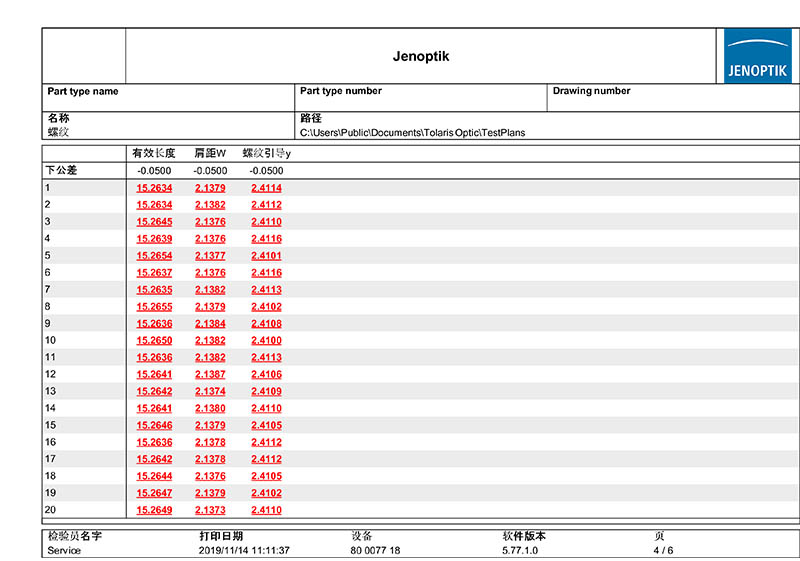800x561 pixels.
Task: Open the red value 15.2654 in row 5
Action: pos(154,256)
